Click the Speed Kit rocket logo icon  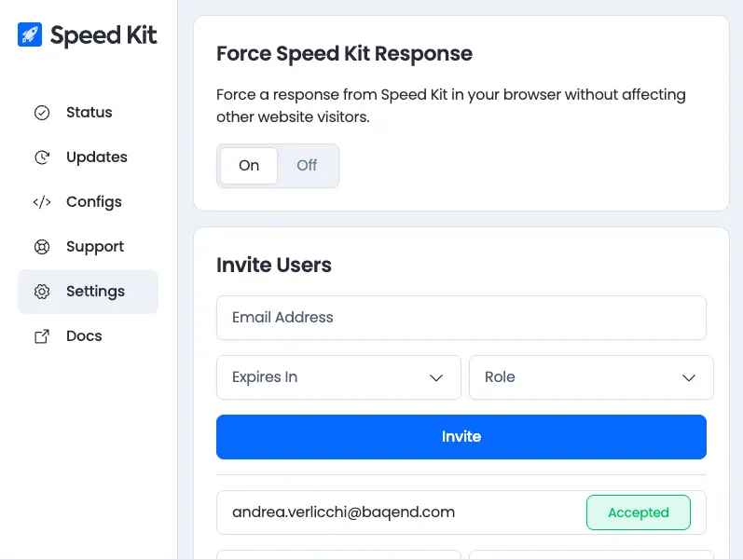point(30,34)
